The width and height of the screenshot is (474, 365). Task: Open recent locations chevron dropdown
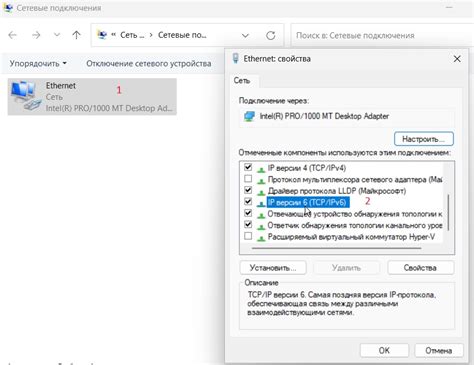pos(57,35)
